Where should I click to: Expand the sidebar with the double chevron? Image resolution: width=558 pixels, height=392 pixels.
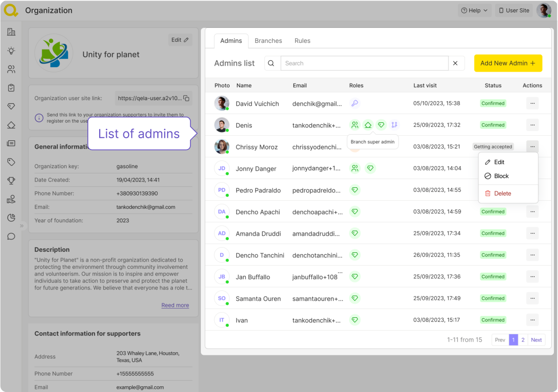pyautogui.click(x=22, y=226)
